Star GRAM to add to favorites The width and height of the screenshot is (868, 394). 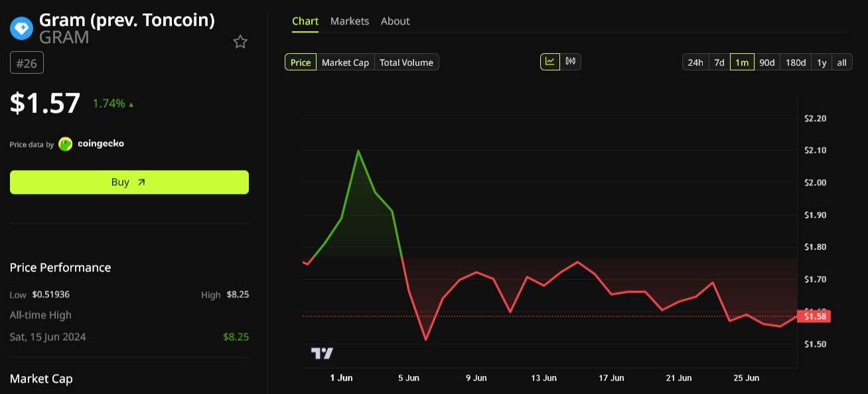[x=240, y=42]
